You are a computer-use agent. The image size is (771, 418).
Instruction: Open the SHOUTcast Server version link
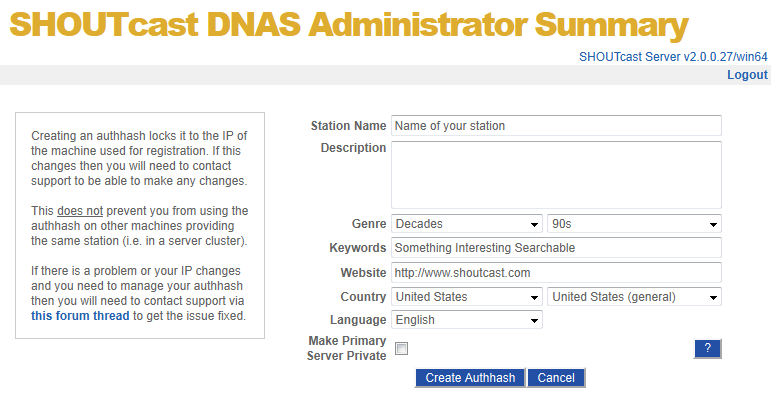coord(673,57)
